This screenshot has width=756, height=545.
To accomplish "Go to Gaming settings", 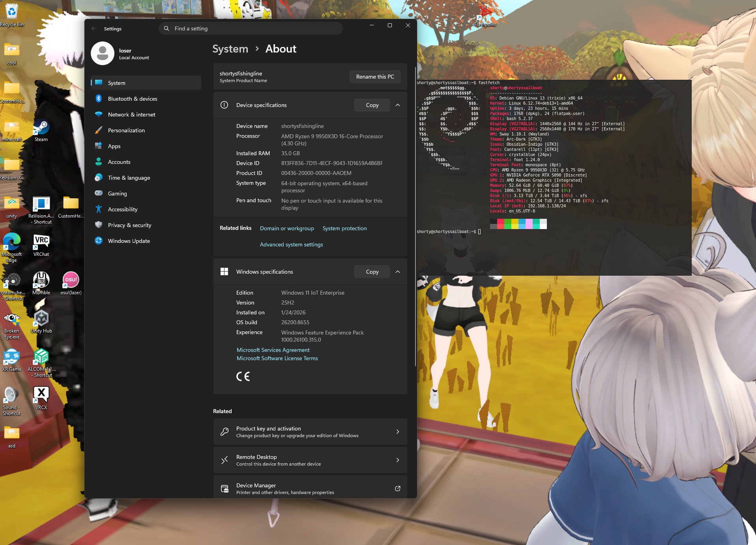I will (146, 194).
